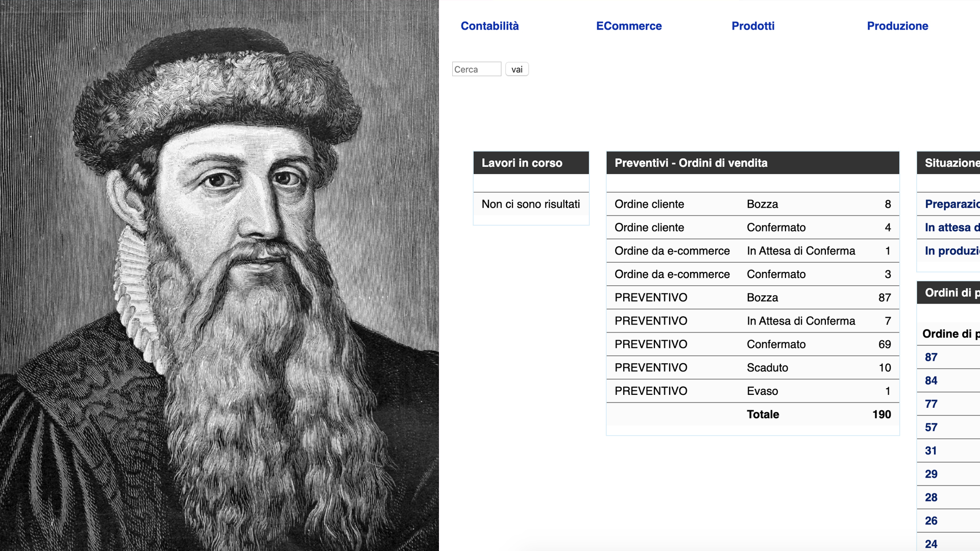
Task: Select the PREVENTIVO Bozza row
Action: coord(753,297)
